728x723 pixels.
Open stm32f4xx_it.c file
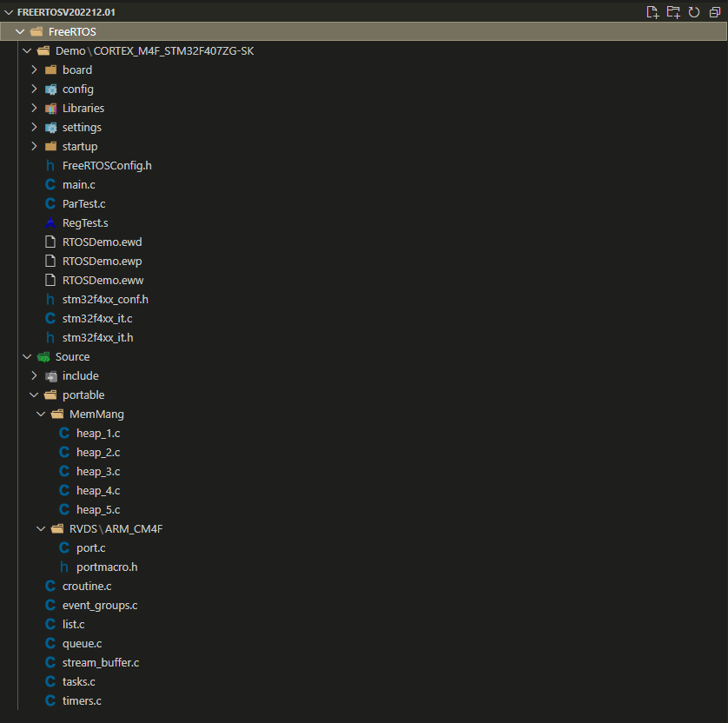click(96, 319)
